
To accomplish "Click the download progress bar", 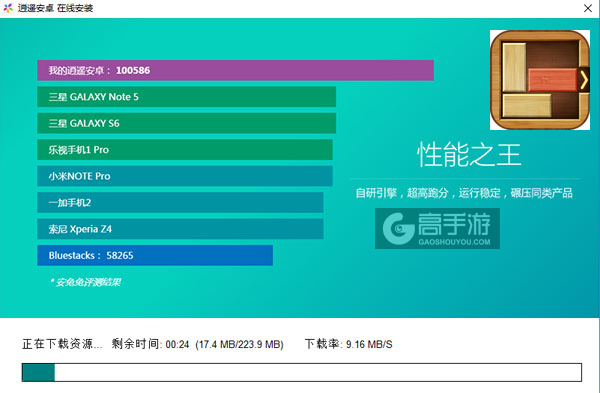I will pyautogui.click(x=302, y=372).
